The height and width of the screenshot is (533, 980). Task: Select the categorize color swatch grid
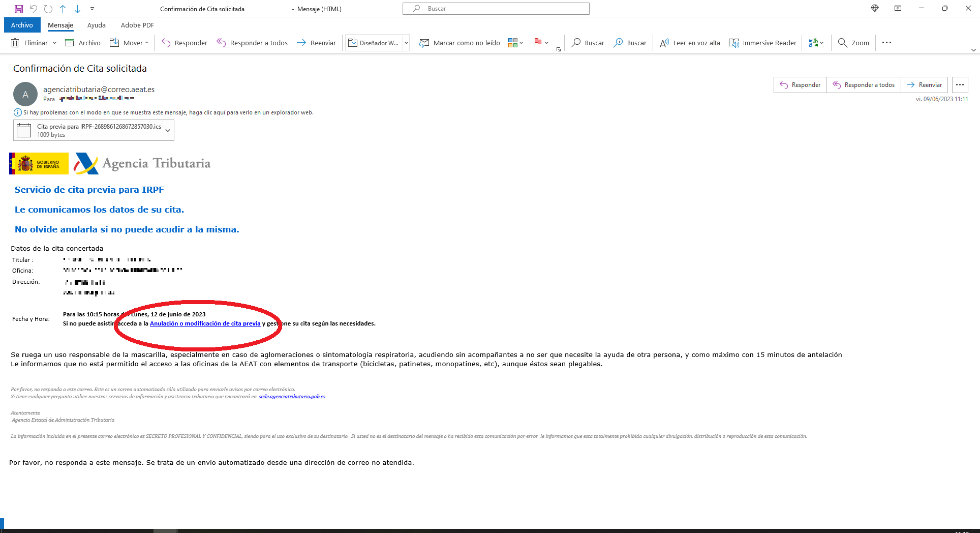tap(513, 43)
